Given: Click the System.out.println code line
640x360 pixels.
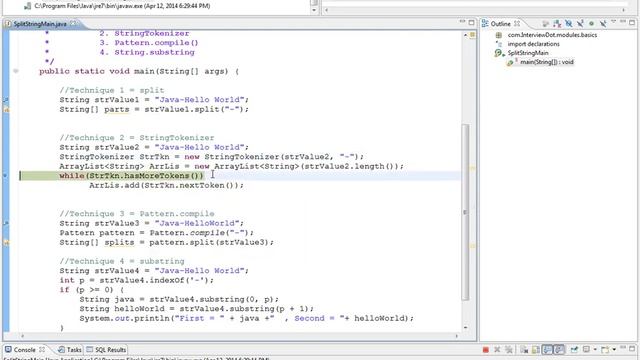Looking at the screenshot, I should (247, 318).
